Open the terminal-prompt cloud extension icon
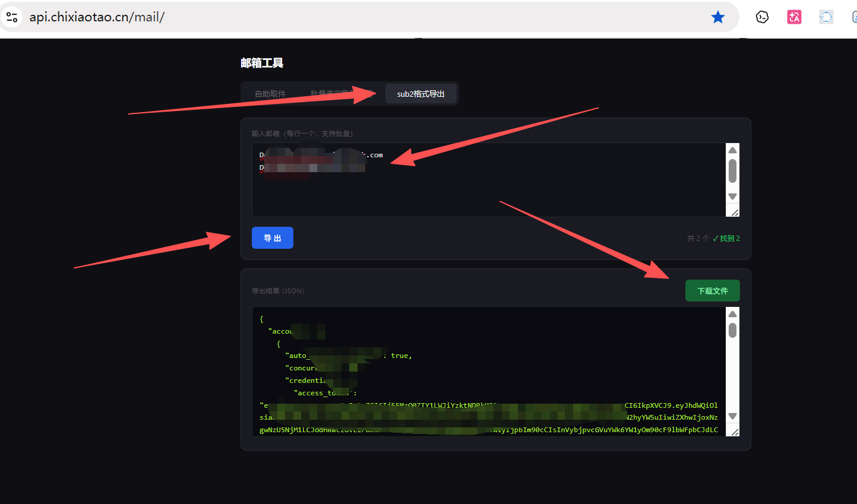Image resolution: width=857 pixels, height=504 pixels. pos(762,17)
